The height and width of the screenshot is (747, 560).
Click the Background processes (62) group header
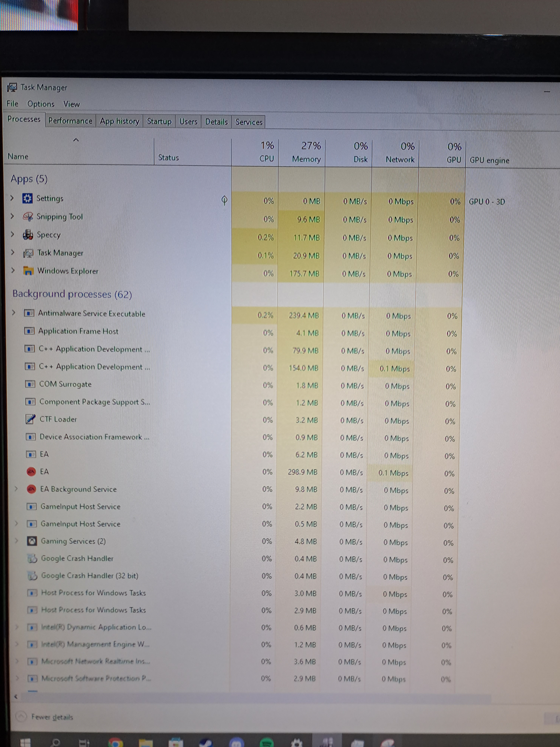tap(72, 294)
